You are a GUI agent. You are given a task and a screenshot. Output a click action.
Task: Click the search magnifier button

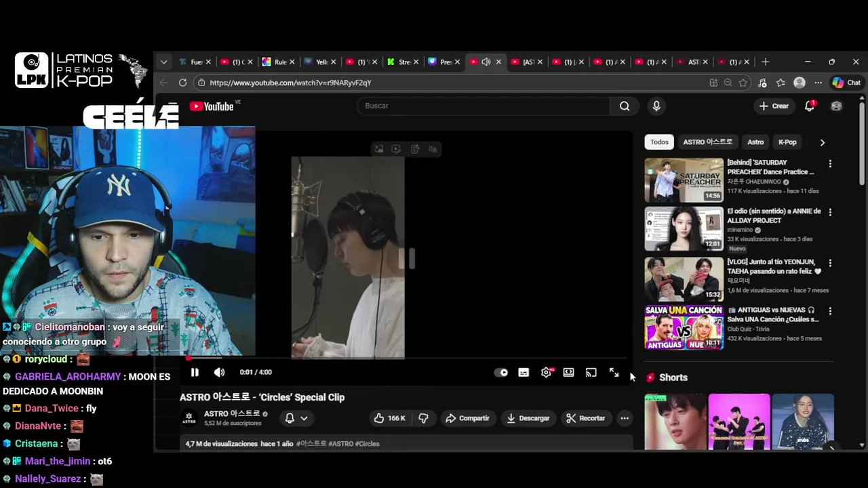[625, 106]
